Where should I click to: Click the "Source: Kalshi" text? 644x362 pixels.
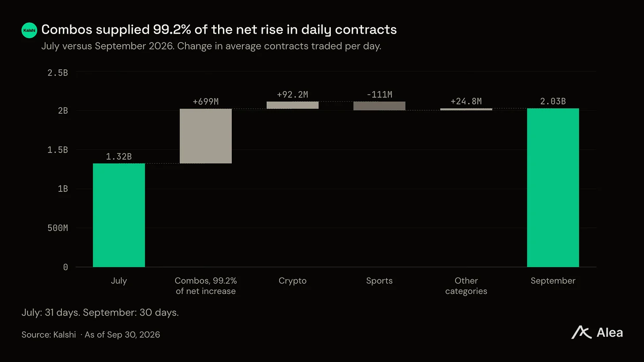pyautogui.click(x=49, y=335)
